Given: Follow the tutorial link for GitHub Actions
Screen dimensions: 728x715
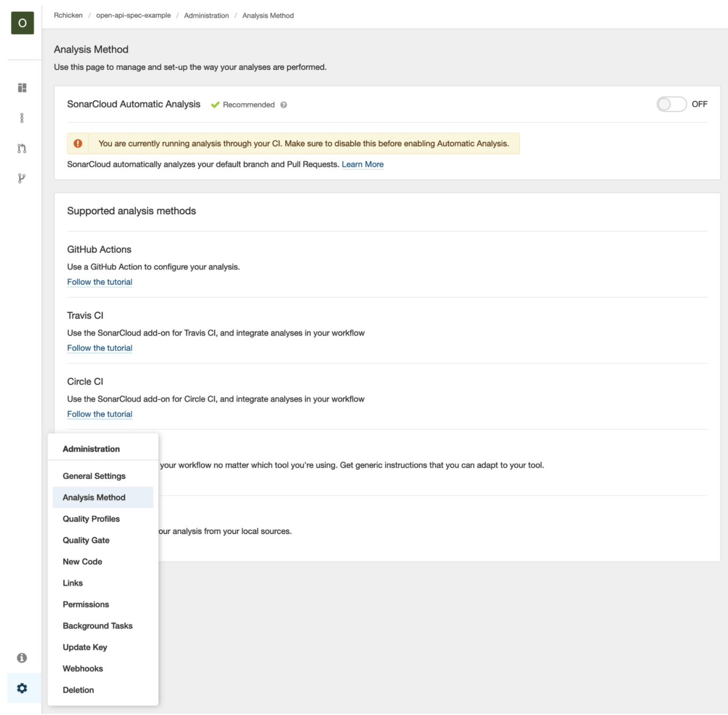Looking at the screenshot, I should [x=100, y=282].
